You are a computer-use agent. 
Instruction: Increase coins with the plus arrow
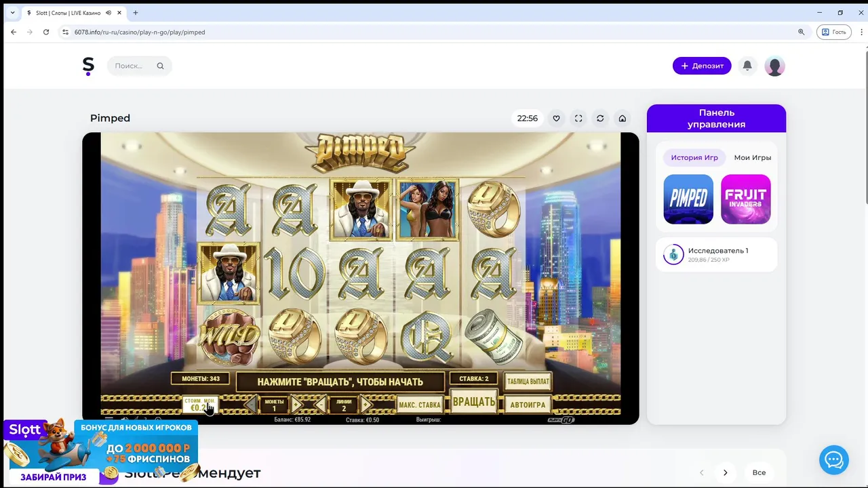[297, 405]
